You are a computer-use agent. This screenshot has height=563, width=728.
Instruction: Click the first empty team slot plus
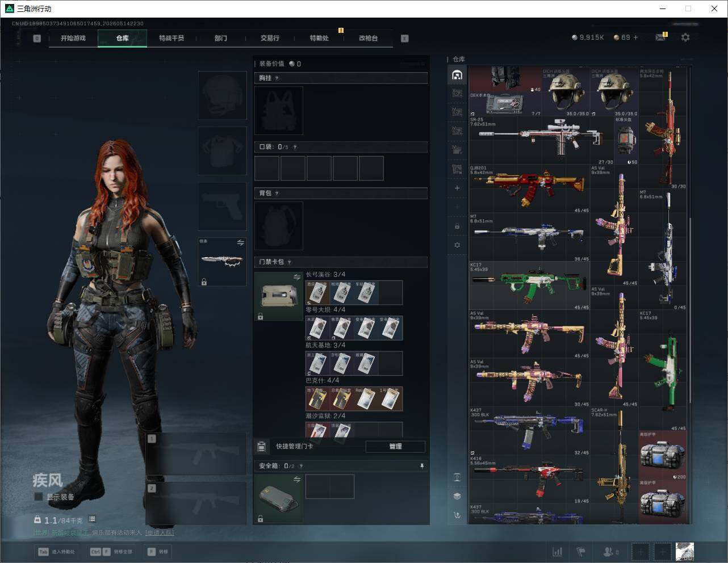pos(641,552)
